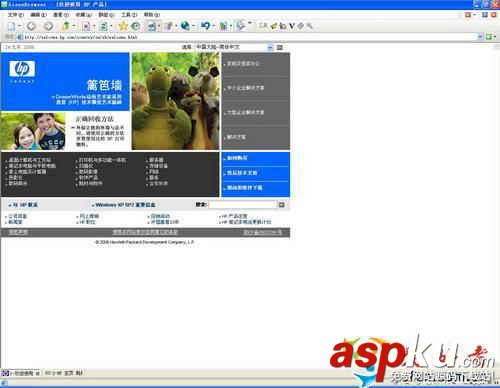
Task: Open the dropdown arrow beside the grey tool icon
Action: click(176, 26)
